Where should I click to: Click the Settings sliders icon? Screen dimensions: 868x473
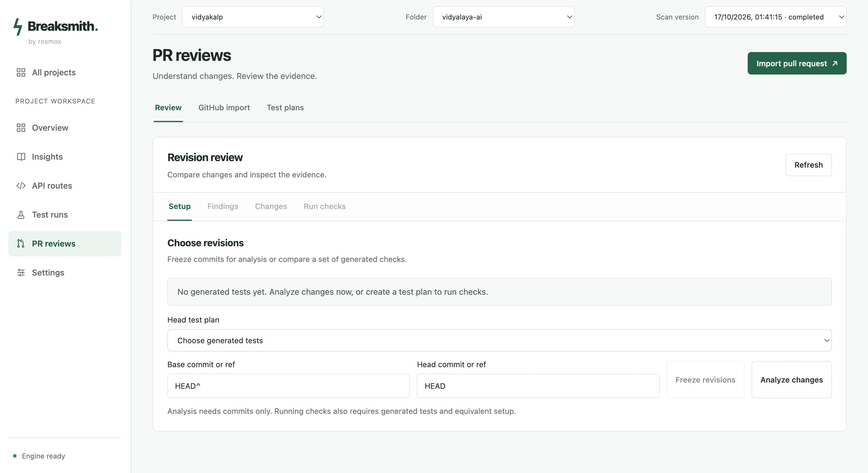point(21,273)
